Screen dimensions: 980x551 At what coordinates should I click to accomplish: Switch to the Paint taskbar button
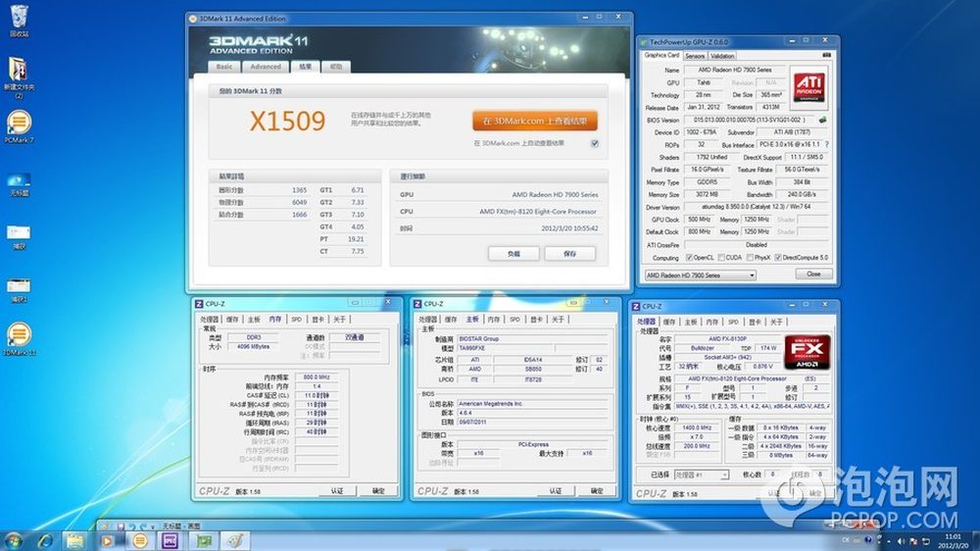pyautogui.click(x=235, y=540)
